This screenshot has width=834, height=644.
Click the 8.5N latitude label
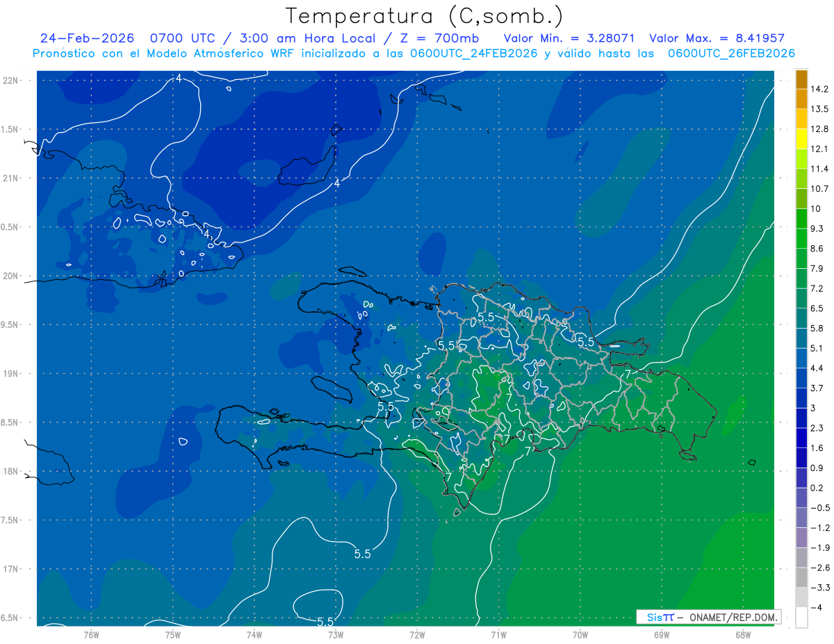tap(10, 422)
